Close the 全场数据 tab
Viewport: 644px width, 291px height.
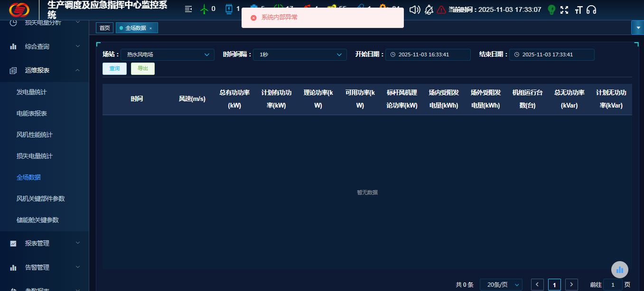pyautogui.click(x=151, y=28)
